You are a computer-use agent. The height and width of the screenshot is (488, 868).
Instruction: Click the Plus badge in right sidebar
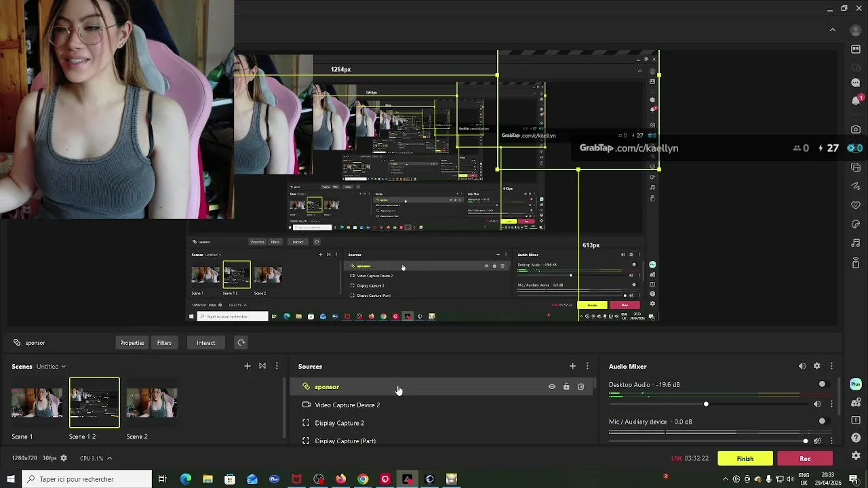point(856,384)
